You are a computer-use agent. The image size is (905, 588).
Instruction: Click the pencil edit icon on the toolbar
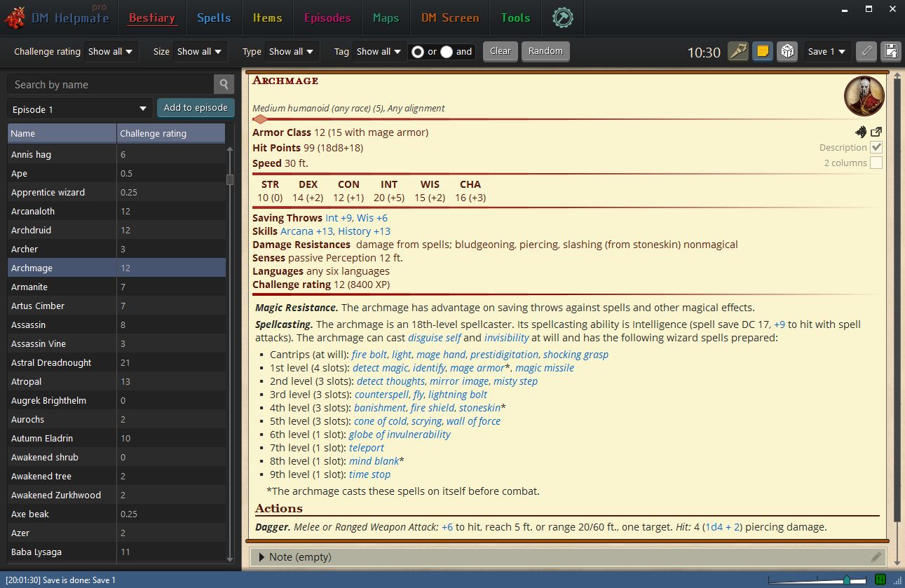(x=866, y=51)
